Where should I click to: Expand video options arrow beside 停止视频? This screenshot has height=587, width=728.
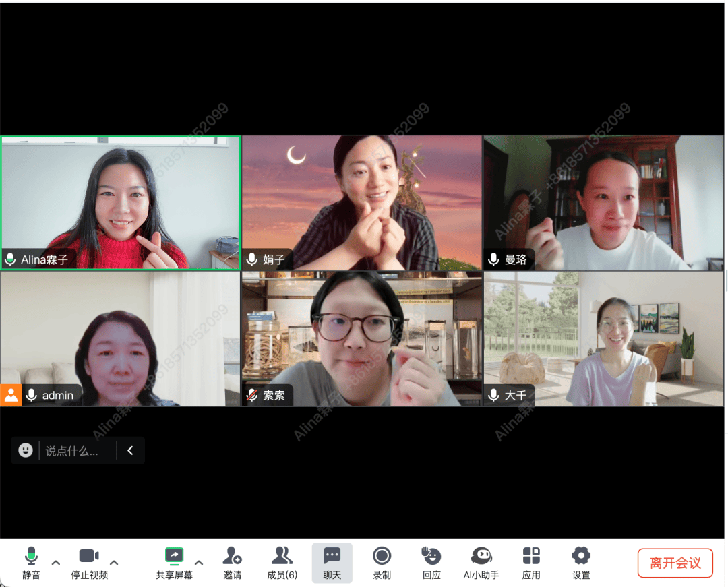tap(114, 563)
